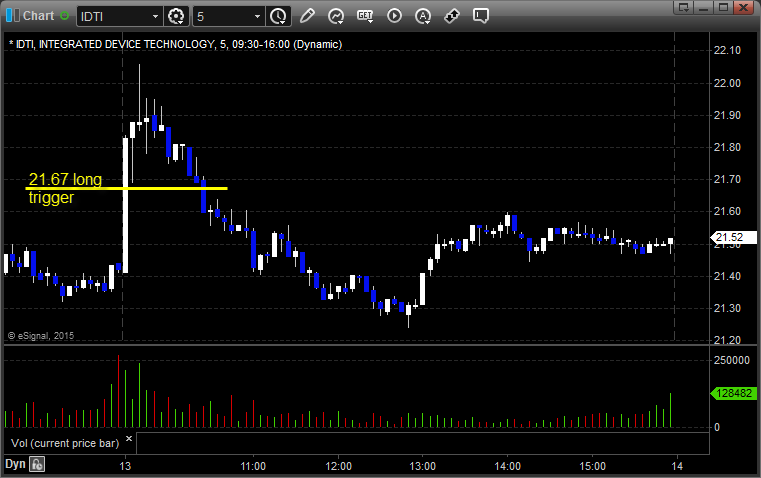761x478 pixels.
Task: Click the link/pin tool icon
Action: (452, 16)
